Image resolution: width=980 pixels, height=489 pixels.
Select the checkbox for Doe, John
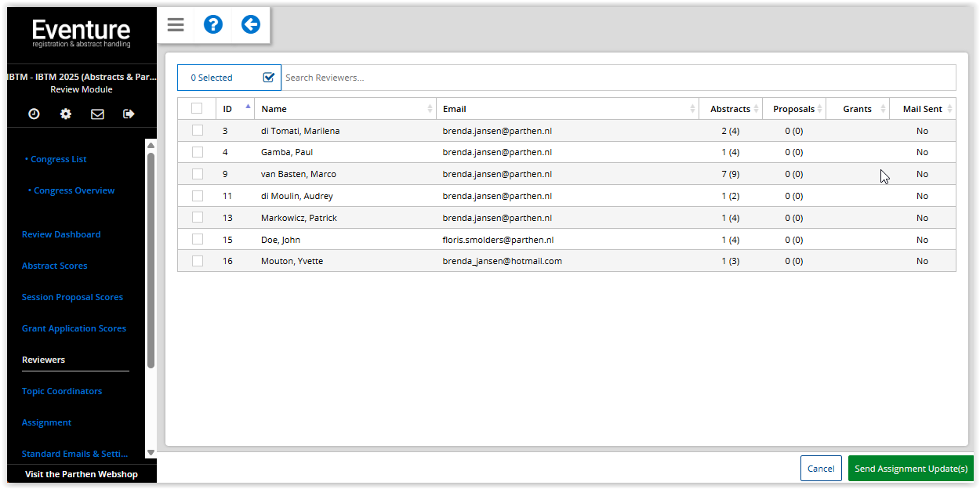click(198, 240)
